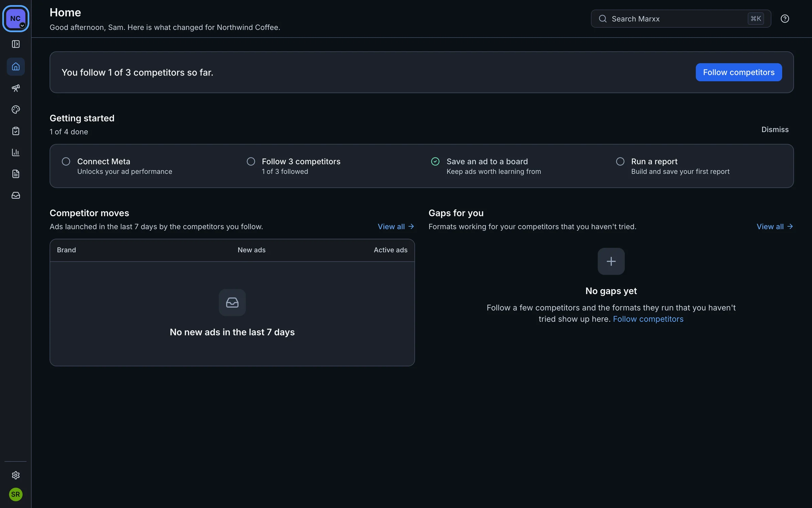
Task: Click the Follow competitors inline link
Action: [648, 319]
